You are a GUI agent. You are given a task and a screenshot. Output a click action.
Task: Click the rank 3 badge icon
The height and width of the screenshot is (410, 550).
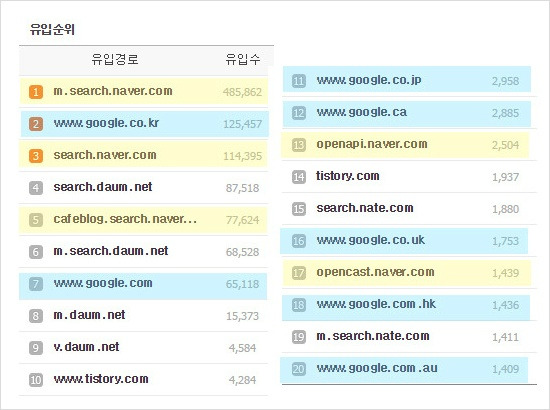36,156
